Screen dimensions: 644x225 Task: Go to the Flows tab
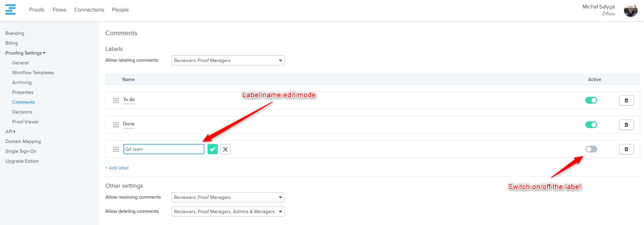click(59, 10)
